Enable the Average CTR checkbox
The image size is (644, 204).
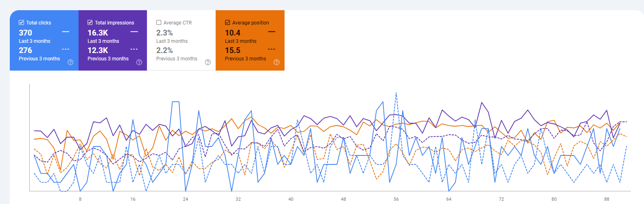[x=159, y=23]
